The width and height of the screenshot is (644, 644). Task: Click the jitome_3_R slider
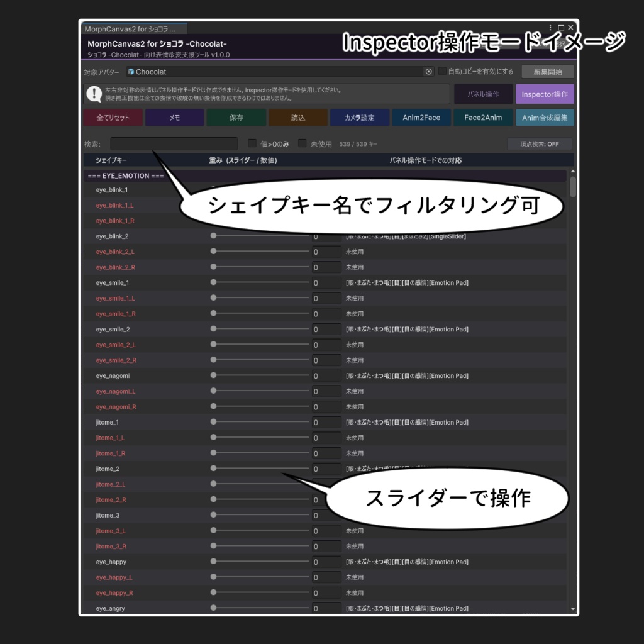[260, 545]
